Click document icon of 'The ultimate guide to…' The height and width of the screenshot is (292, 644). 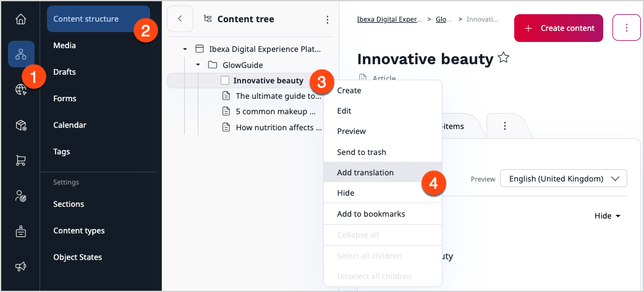(226, 96)
